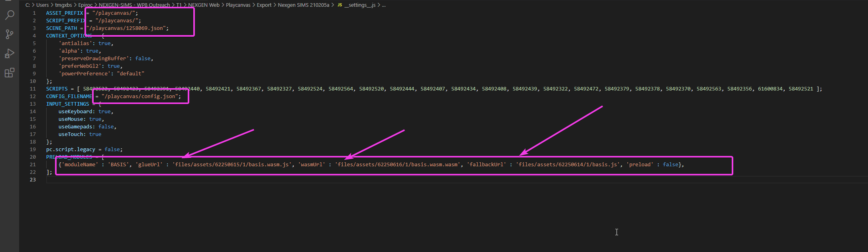The image size is (868, 252).
Task: Open the Playcanvas breadcrumb folder
Action: pyautogui.click(x=238, y=5)
